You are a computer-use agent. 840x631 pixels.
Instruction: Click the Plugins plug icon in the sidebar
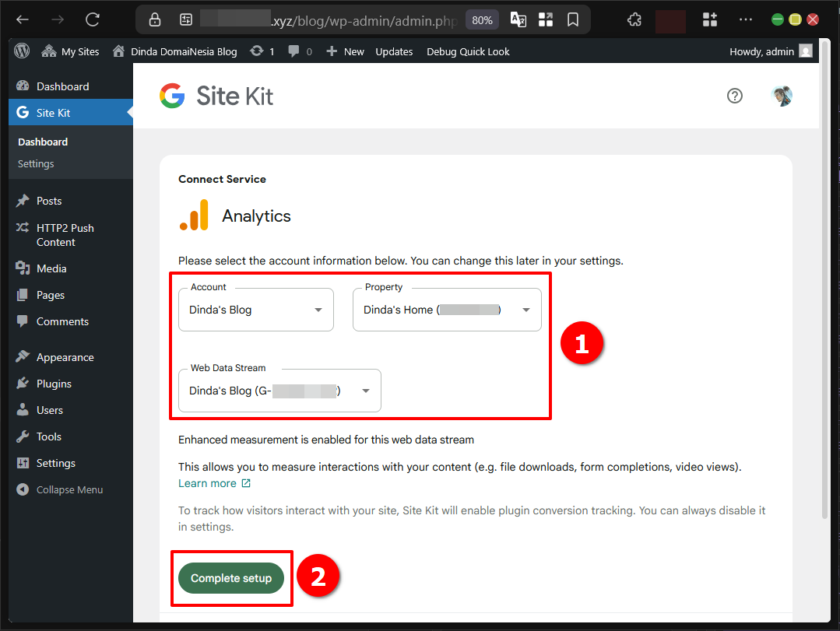click(23, 383)
